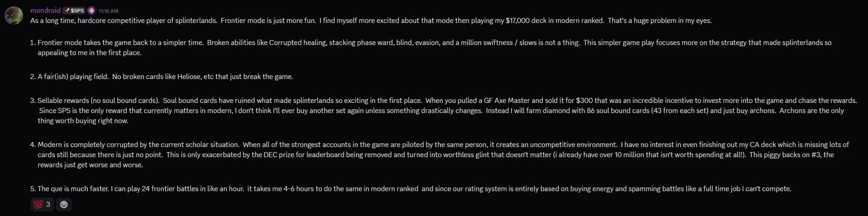Click the intro line about $17,000 deck
Viewport: 868px width, 216px height.
click(371, 20)
